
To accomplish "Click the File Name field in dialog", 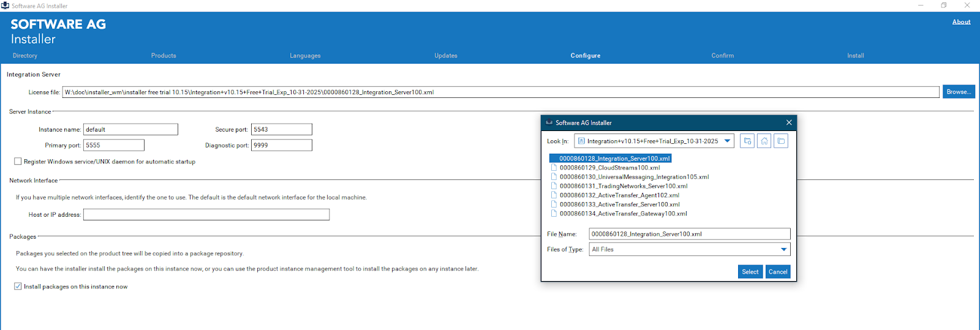I will pos(690,234).
